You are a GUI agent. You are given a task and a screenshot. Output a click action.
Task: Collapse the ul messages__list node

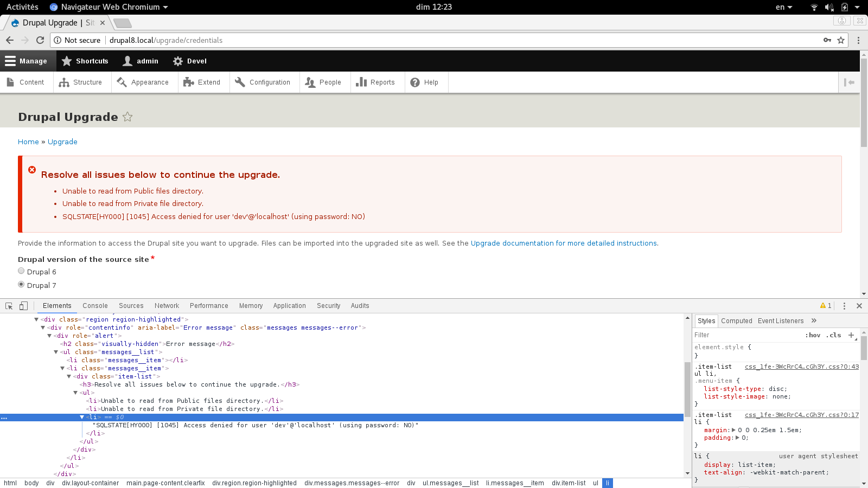(x=56, y=352)
